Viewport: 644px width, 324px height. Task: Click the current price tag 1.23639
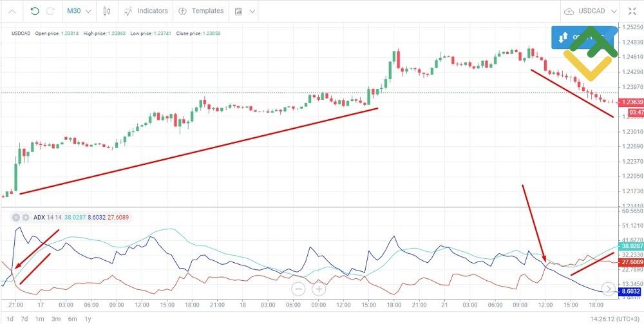[632, 102]
